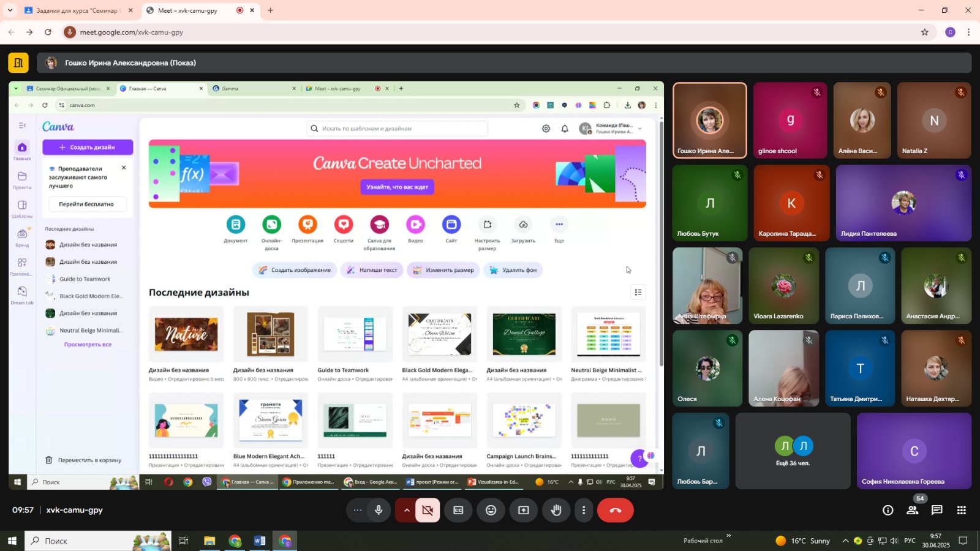Viewport: 980px width, 551px height.
Task: Select Гошко Ирина participant tile
Action: (x=710, y=121)
